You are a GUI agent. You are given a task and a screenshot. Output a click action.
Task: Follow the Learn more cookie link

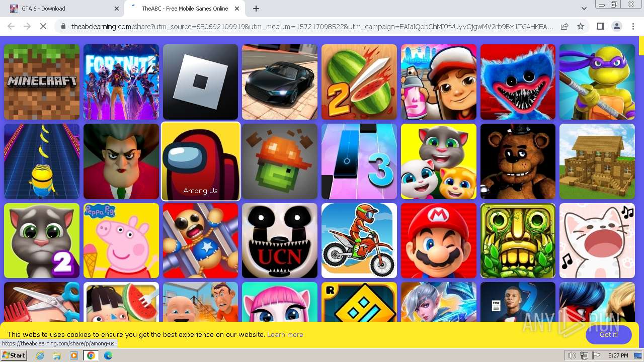[285, 334]
